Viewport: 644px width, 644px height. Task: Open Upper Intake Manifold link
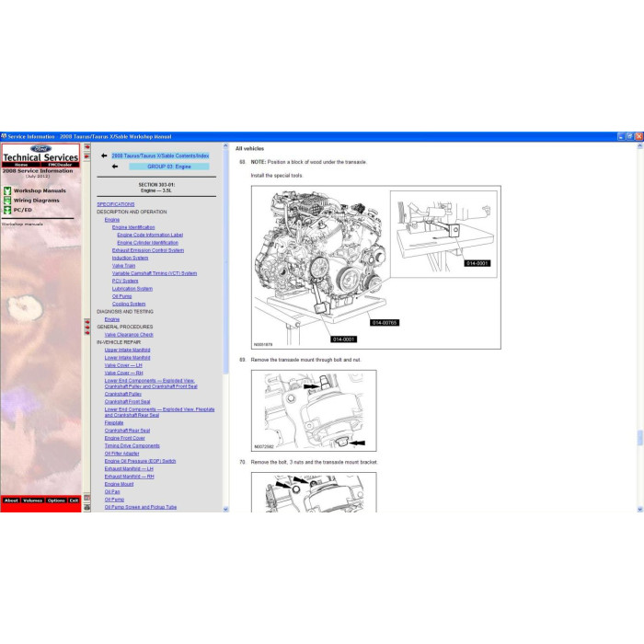click(127, 350)
